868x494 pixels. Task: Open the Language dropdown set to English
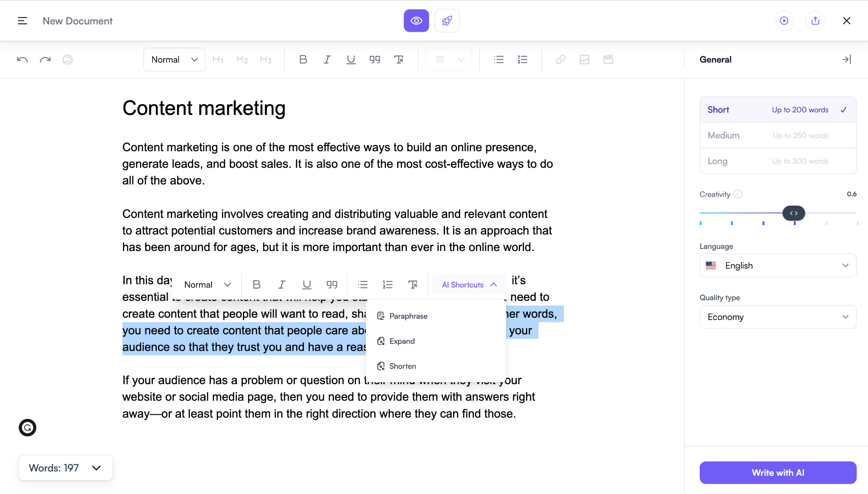(x=778, y=265)
